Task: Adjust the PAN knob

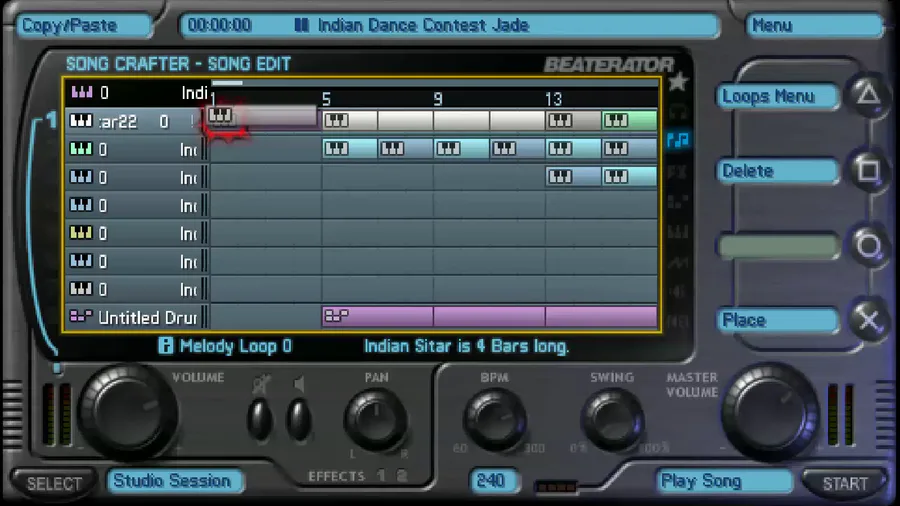Action: pyautogui.click(x=376, y=420)
